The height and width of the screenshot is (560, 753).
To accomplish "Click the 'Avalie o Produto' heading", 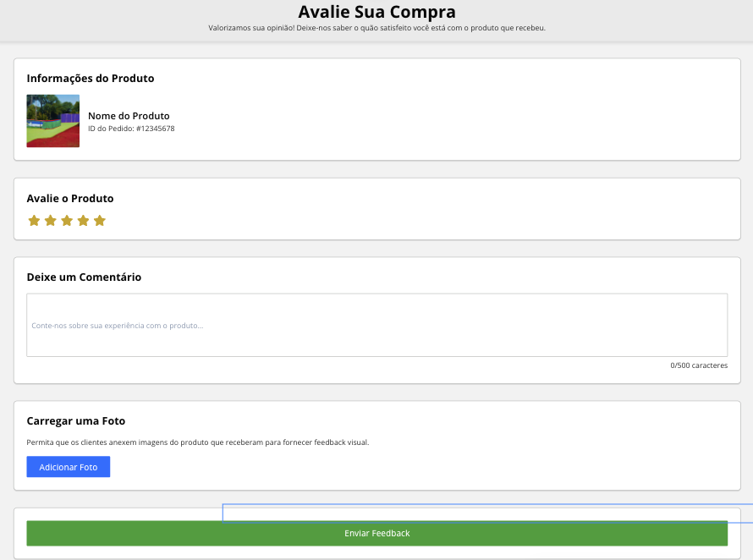I will (70, 198).
